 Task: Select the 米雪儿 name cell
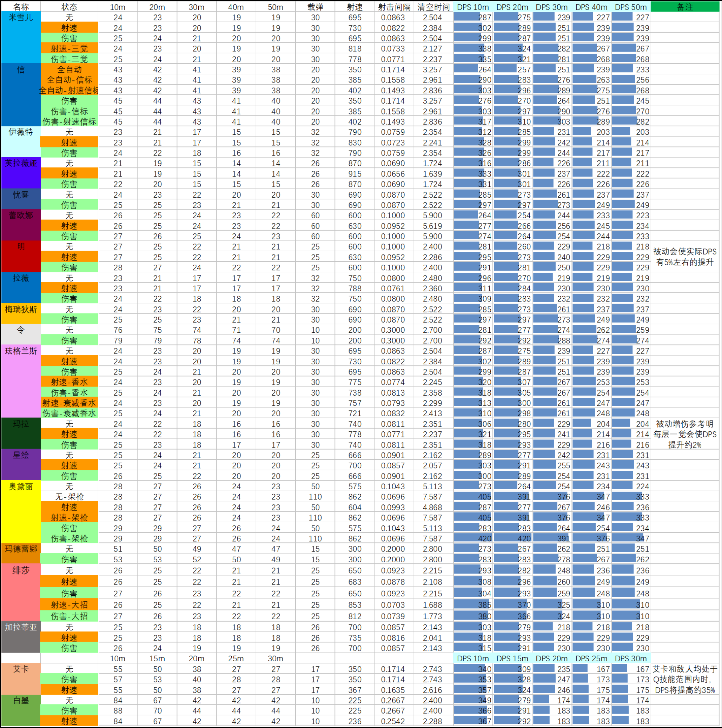[x=21, y=37]
